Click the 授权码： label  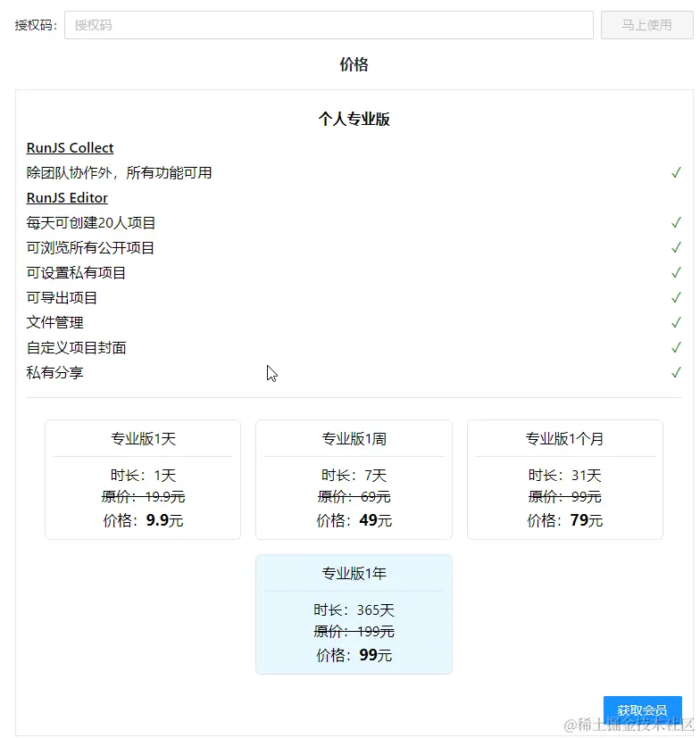pyautogui.click(x=36, y=25)
